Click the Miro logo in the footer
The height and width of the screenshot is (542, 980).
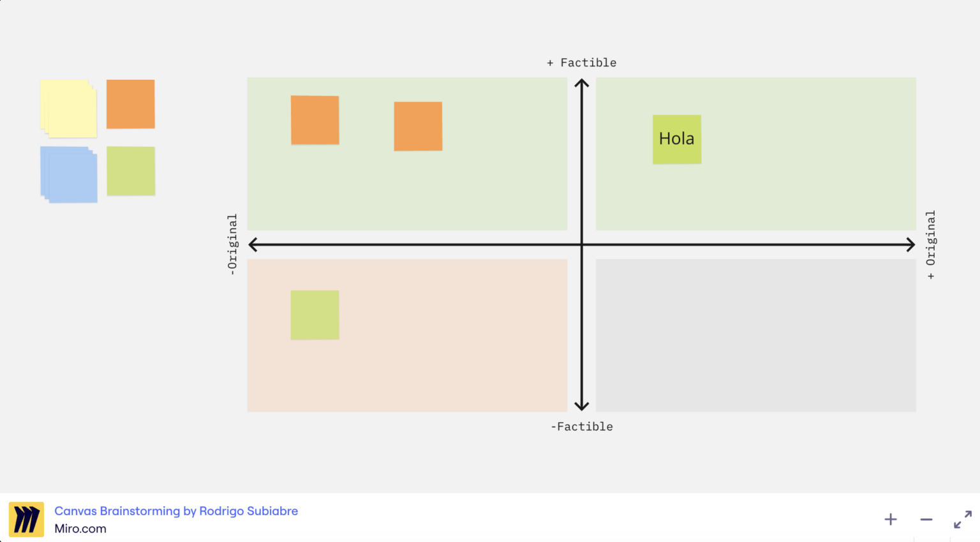coord(26,519)
